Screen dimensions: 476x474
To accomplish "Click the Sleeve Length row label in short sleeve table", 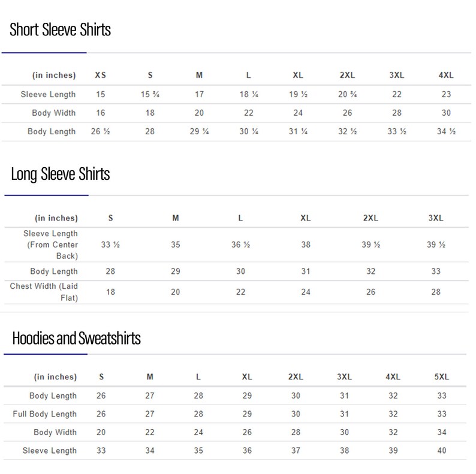I will (x=48, y=94).
